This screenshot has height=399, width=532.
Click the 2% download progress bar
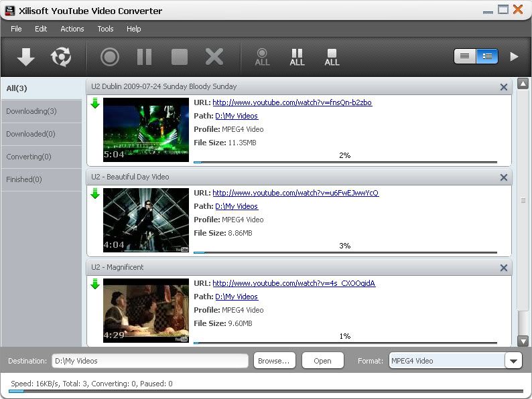pos(345,163)
